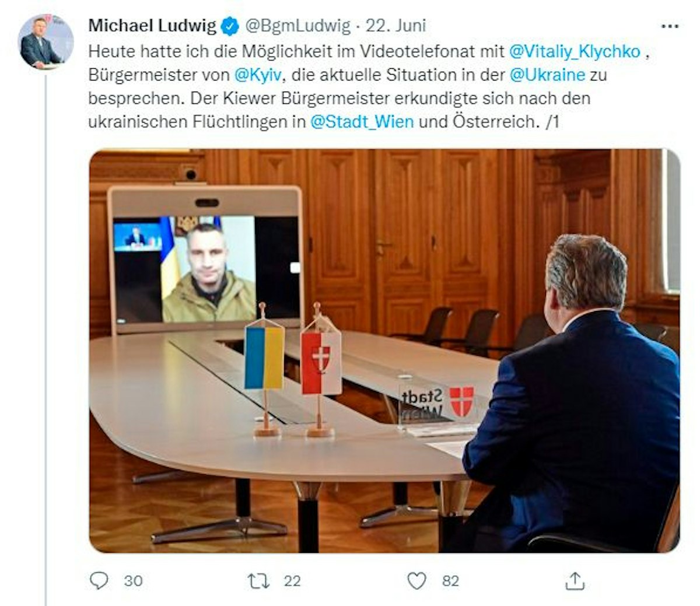Open the @BgmLudwig handle link
The image size is (700, 606).
297,26
